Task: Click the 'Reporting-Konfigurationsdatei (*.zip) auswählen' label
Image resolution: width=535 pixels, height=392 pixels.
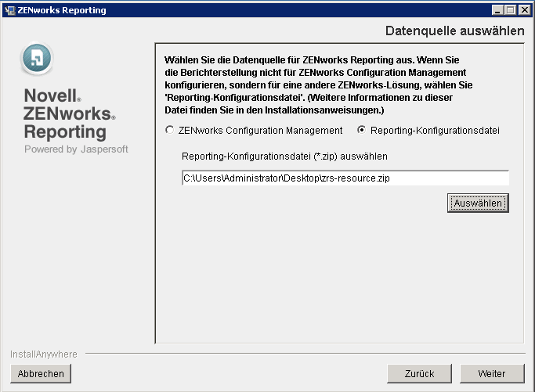Action: point(284,156)
